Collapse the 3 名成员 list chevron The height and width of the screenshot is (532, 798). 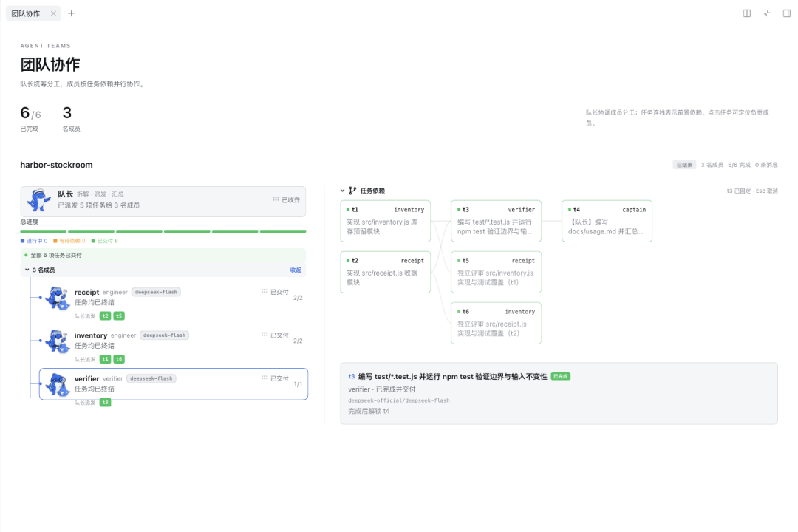point(27,270)
